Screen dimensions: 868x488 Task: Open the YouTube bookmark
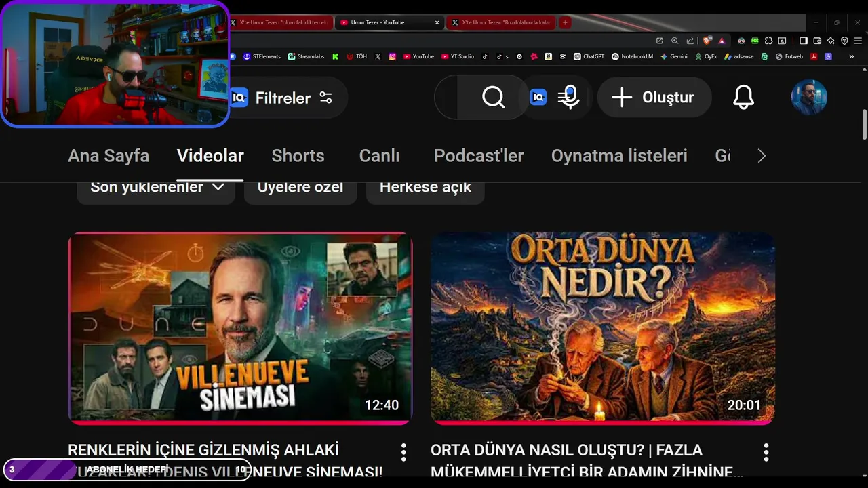[418, 56]
